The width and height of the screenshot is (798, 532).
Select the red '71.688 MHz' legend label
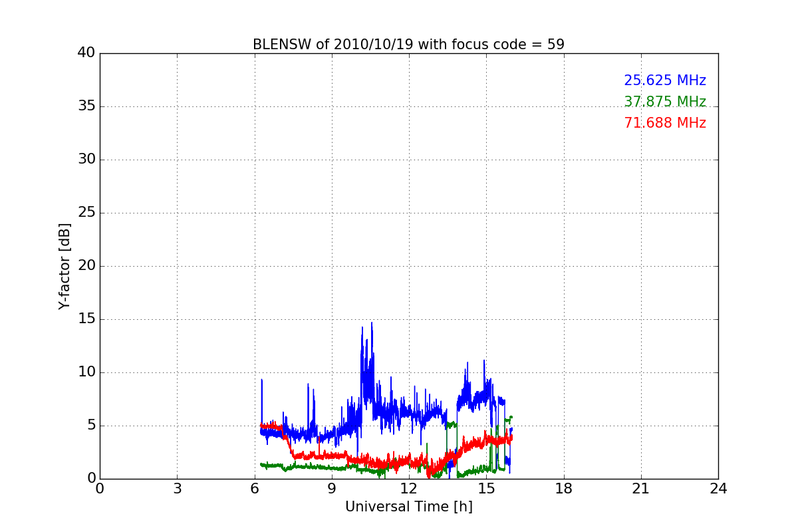coord(665,123)
